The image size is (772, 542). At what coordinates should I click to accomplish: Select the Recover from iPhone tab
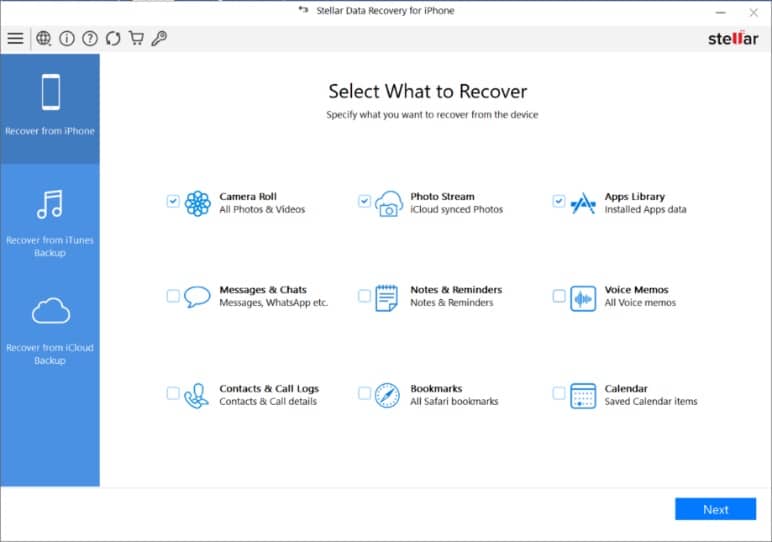point(50,109)
